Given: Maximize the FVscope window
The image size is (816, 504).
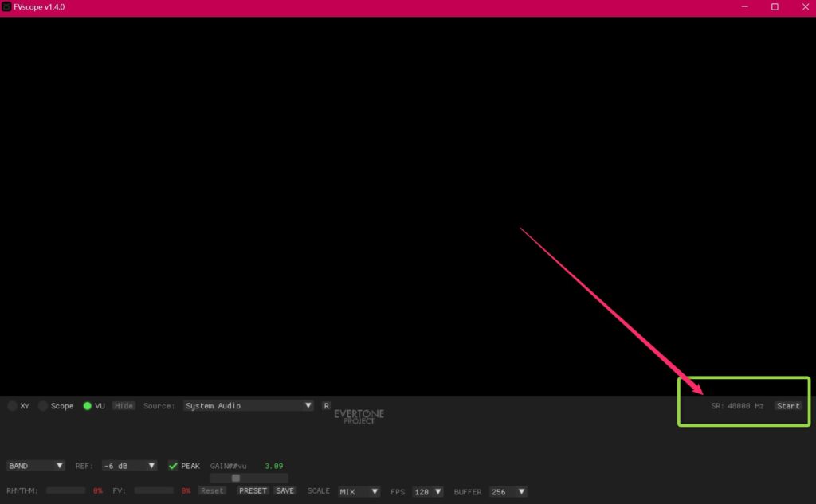Looking at the screenshot, I should tap(775, 6).
